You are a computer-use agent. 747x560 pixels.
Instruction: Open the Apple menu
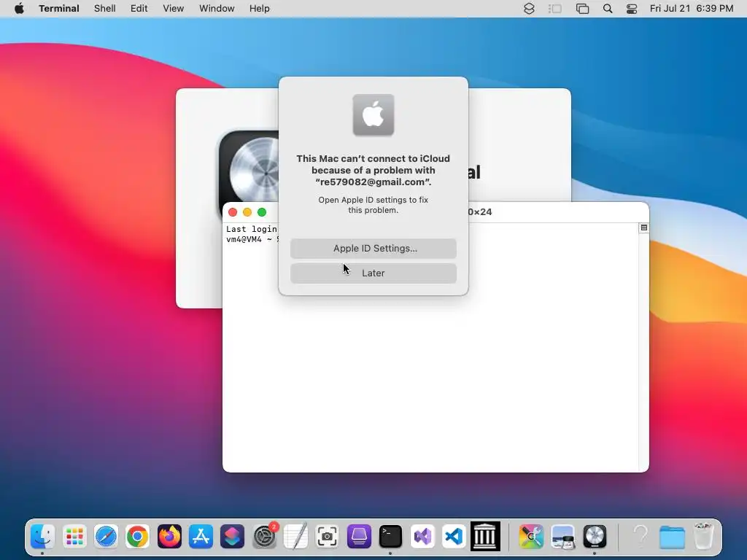19,9
